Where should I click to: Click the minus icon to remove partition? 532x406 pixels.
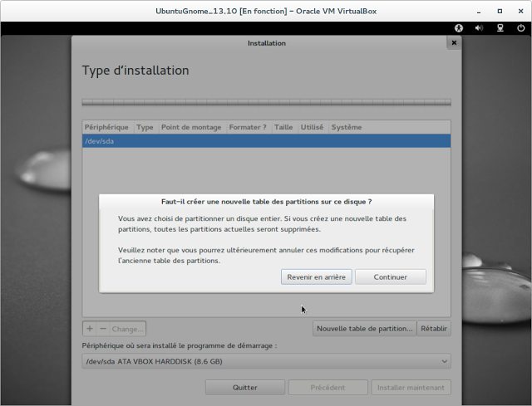pos(103,329)
